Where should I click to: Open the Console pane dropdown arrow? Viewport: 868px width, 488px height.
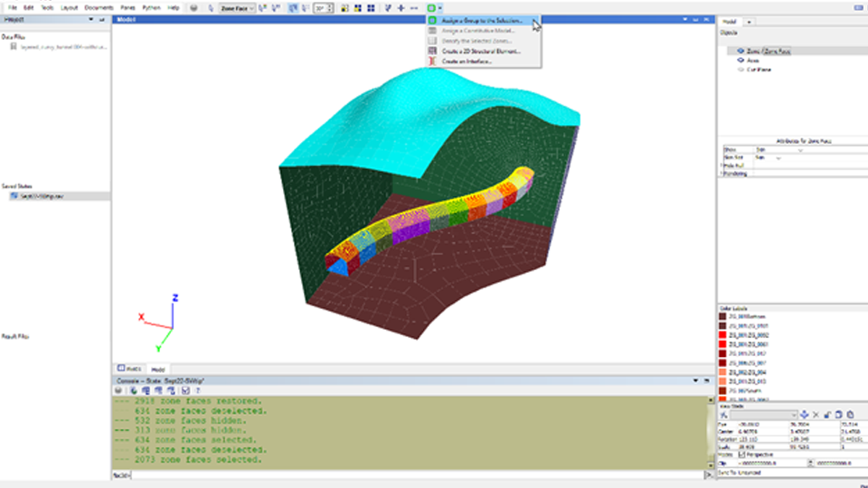point(695,380)
